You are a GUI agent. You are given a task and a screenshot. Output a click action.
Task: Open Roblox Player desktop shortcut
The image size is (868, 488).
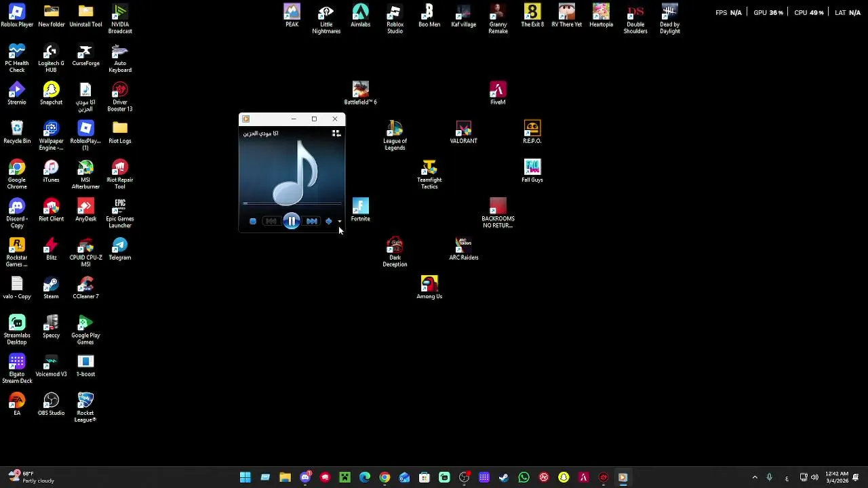click(x=17, y=16)
